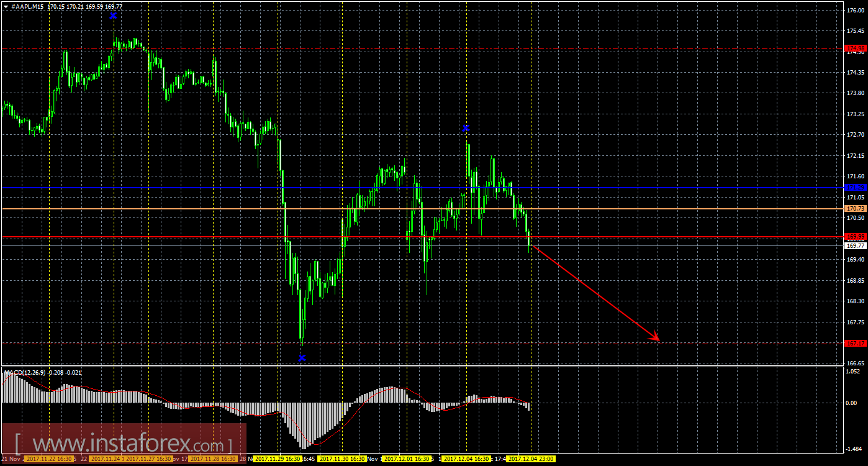This screenshot has height=466, width=868.
Task: Click the 174.35 value on price scale
Action: [x=856, y=73]
